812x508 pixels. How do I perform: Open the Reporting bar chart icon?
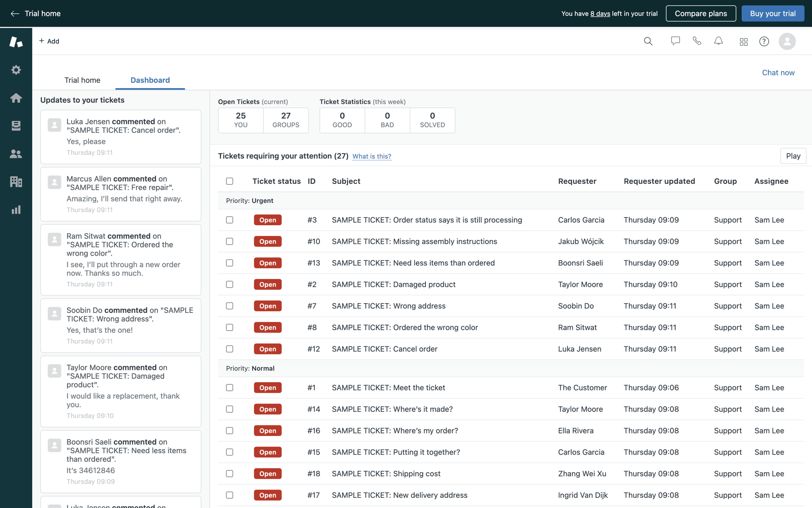[16, 210]
